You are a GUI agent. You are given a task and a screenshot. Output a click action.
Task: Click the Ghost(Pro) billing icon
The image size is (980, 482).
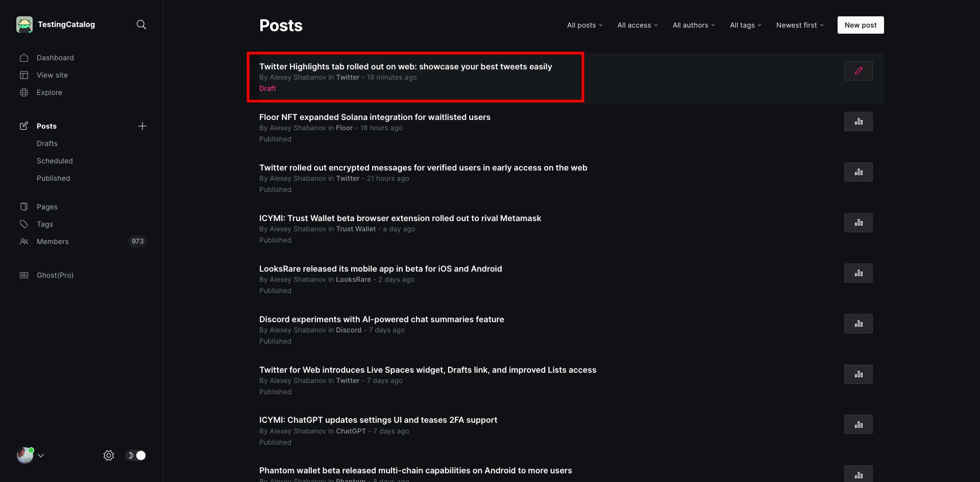[24, 275]
